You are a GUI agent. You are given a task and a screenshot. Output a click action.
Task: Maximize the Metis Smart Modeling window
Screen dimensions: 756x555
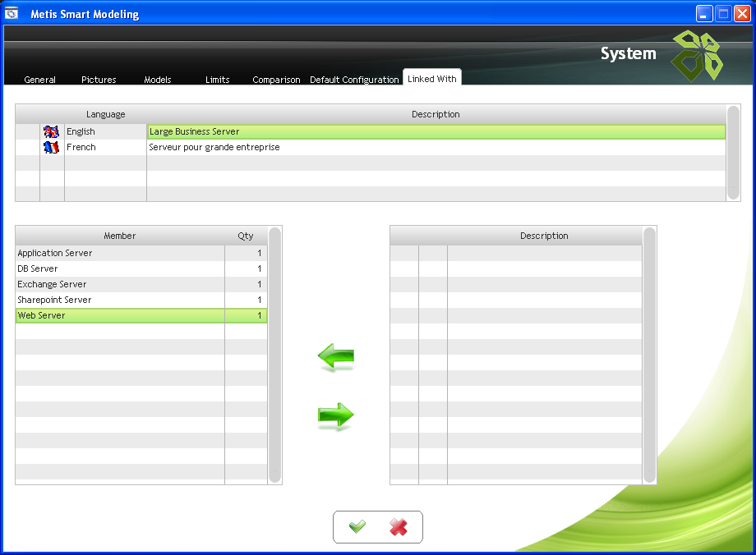click(x=723, y=13)
